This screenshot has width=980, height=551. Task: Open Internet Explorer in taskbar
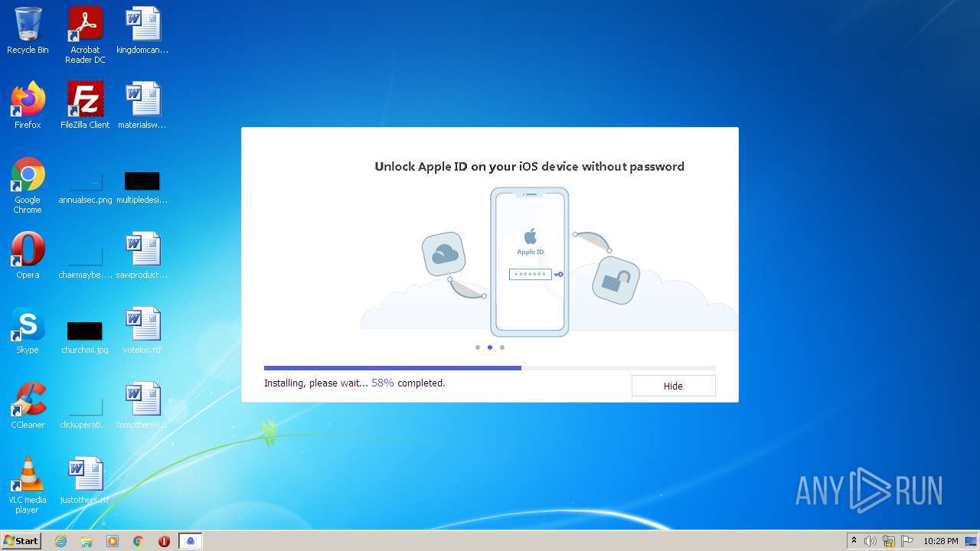tap(60, 541)
